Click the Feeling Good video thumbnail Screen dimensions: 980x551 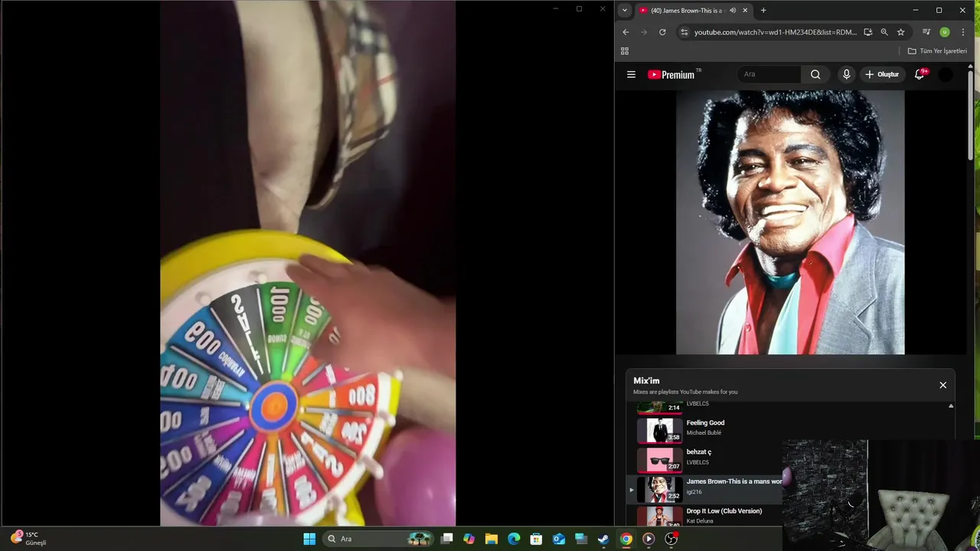pyautogui.click(x=659, y=431)
